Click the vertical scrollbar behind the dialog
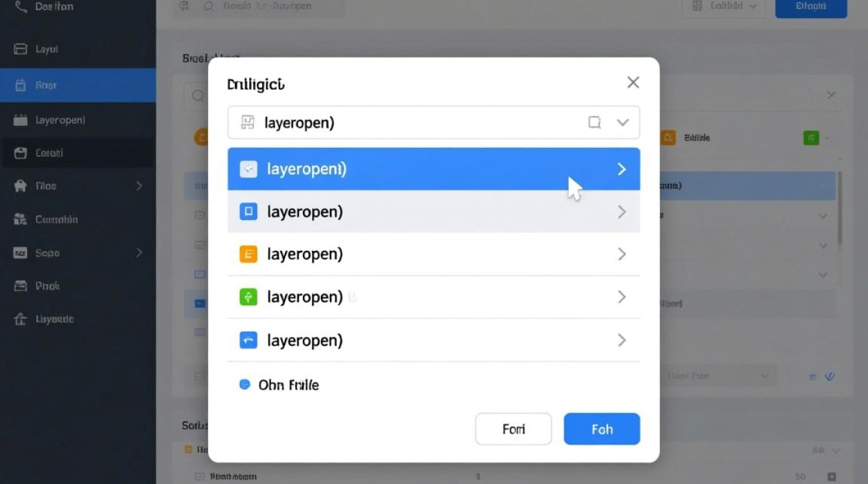The height and width of the screenshot is (484, 868). click(x=840, y=208)
